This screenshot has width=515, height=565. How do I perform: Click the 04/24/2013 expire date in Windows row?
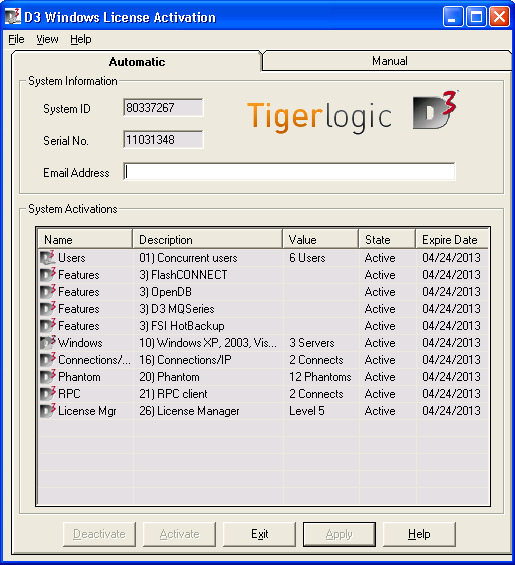click(453, 342)
